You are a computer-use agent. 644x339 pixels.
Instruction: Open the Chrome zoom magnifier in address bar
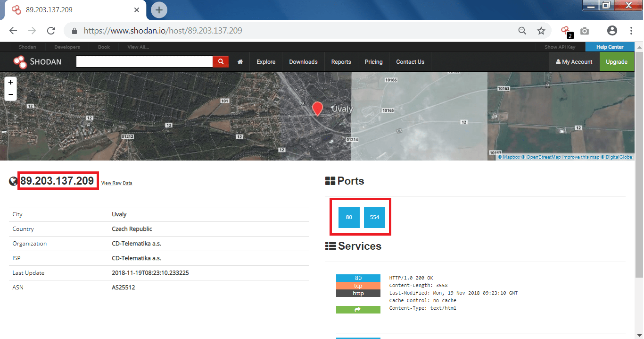[x=522, y=31]
